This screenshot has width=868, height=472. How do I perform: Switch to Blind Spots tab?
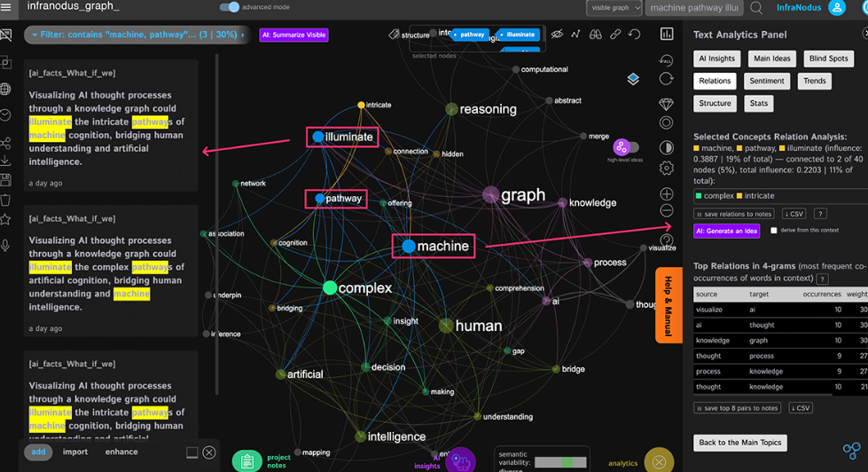click(828, 59)
